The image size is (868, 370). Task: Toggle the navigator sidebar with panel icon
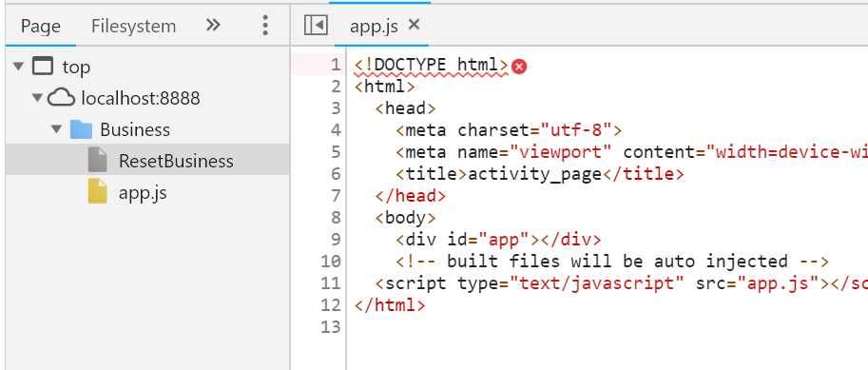point(316,25)
